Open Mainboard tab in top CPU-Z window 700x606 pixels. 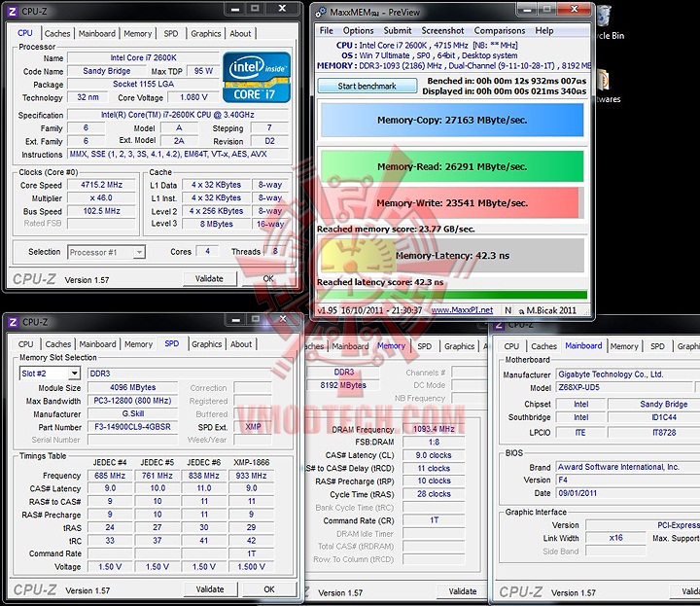(x=97, y=33)
